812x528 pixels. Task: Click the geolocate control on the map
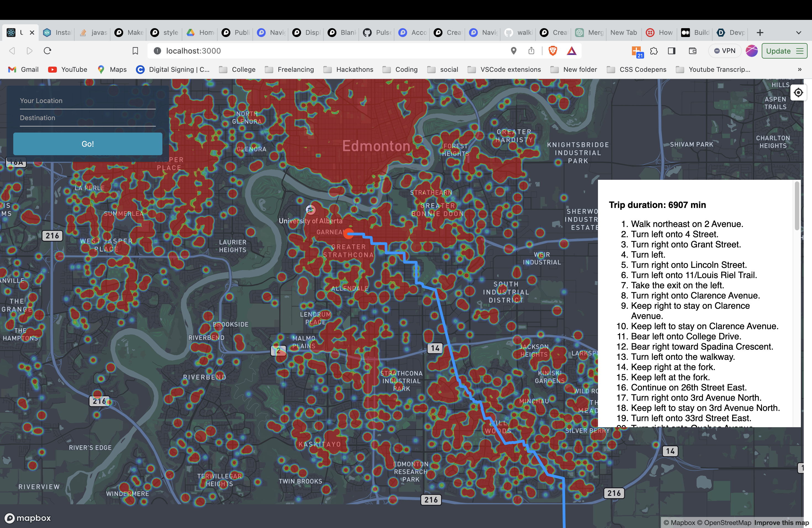[x=798, y=93]
